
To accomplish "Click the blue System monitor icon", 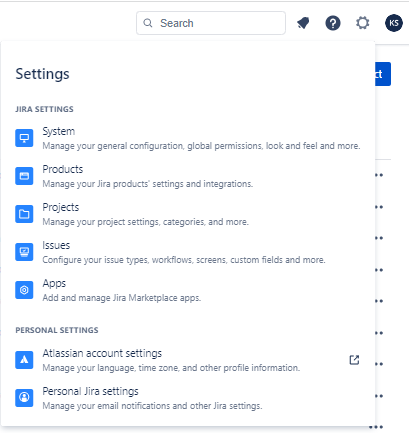I will tap(24, 138).
